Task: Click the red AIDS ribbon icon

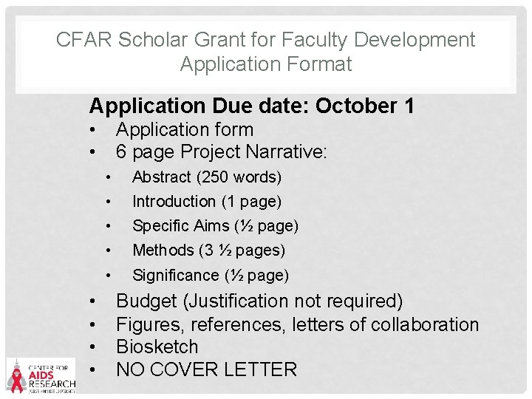Action: (16, 376)
